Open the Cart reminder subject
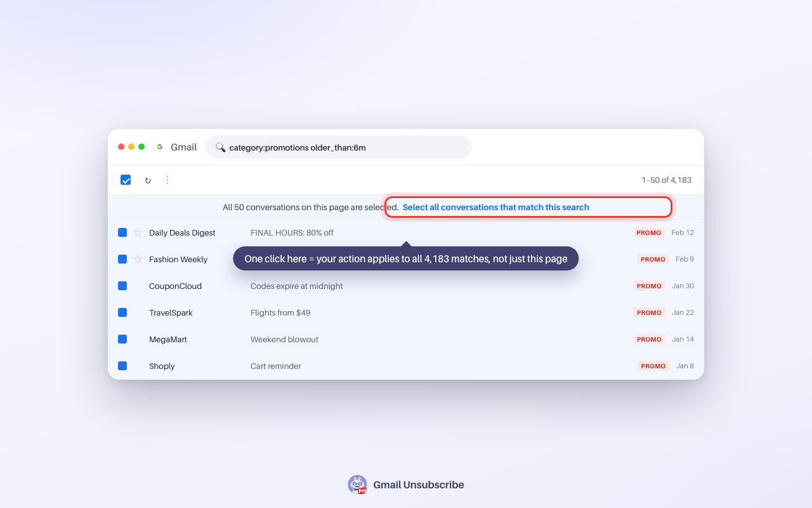 tap(276, 366)
